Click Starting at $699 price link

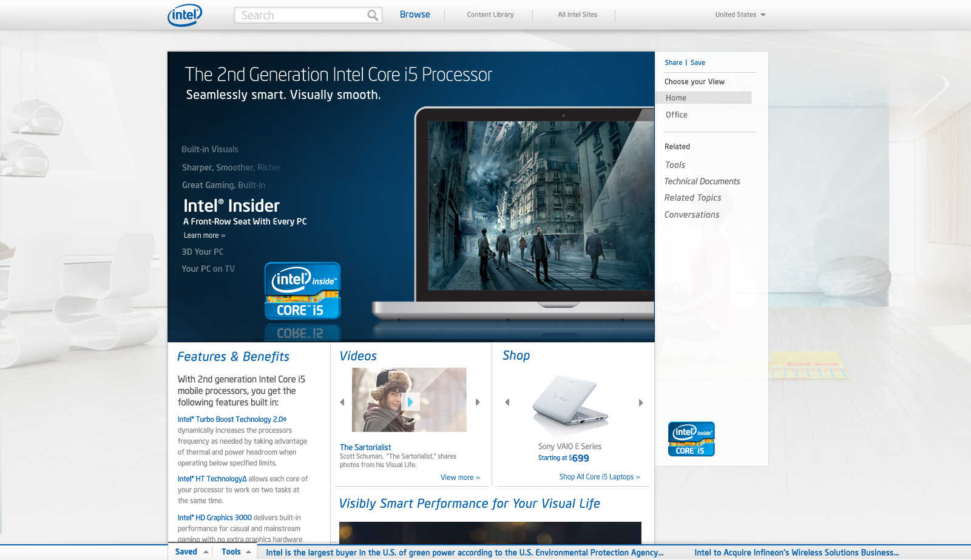click(x=563, y=458)
